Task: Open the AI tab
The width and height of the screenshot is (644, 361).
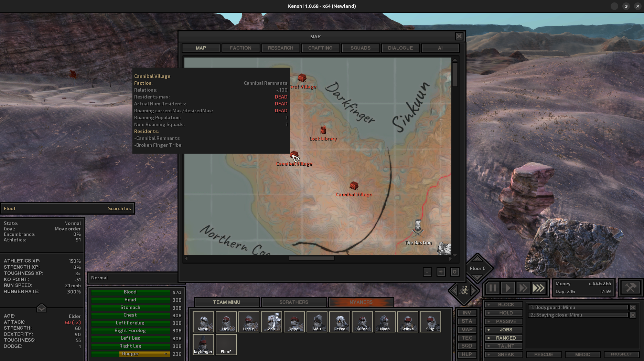Action: [440, 48]
